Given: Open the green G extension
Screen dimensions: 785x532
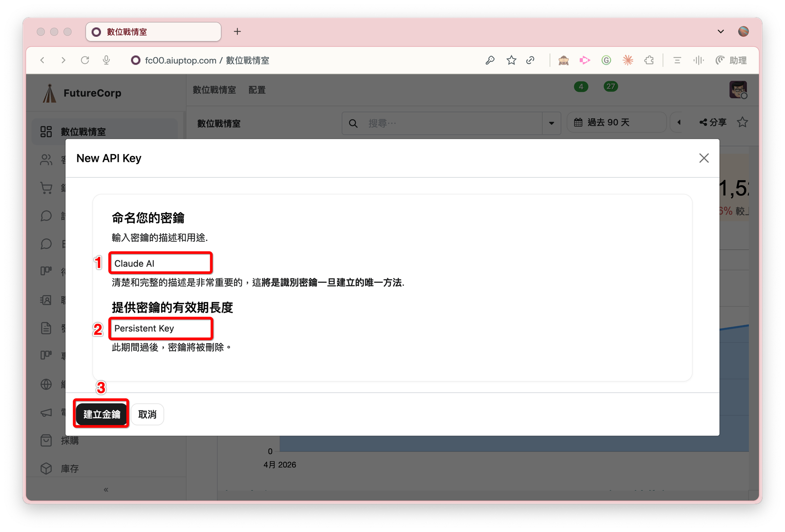Looking at the screenshot, I should coord(606,60).
